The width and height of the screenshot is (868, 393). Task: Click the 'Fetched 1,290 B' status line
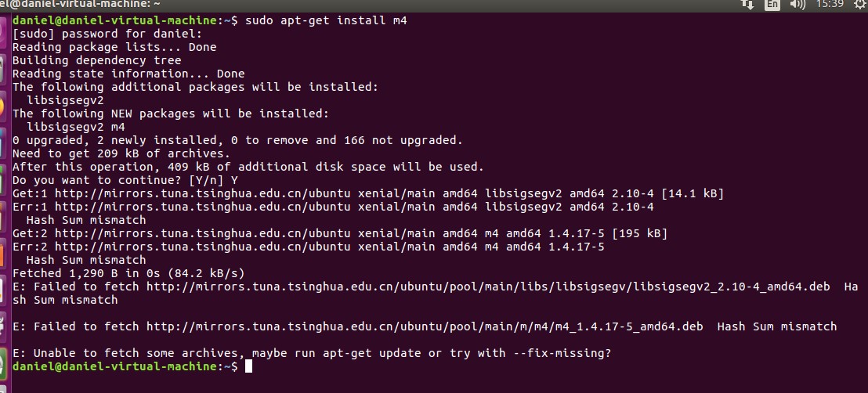[128, 273]
